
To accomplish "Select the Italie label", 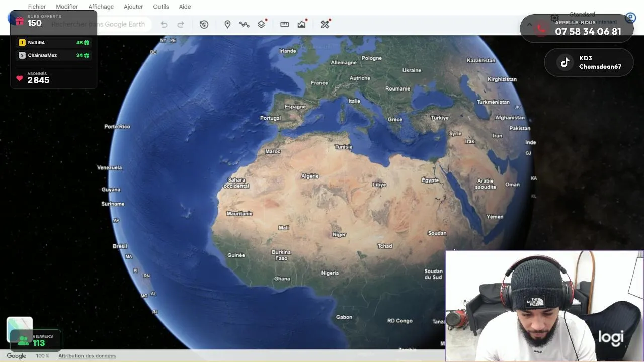I will pos(354,101).
